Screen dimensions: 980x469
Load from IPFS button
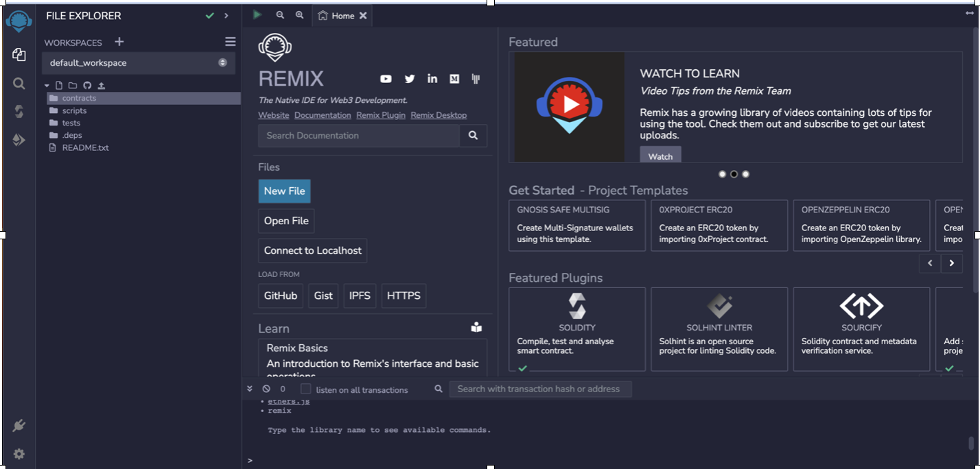pyautogui.click(x=360, y=296)
